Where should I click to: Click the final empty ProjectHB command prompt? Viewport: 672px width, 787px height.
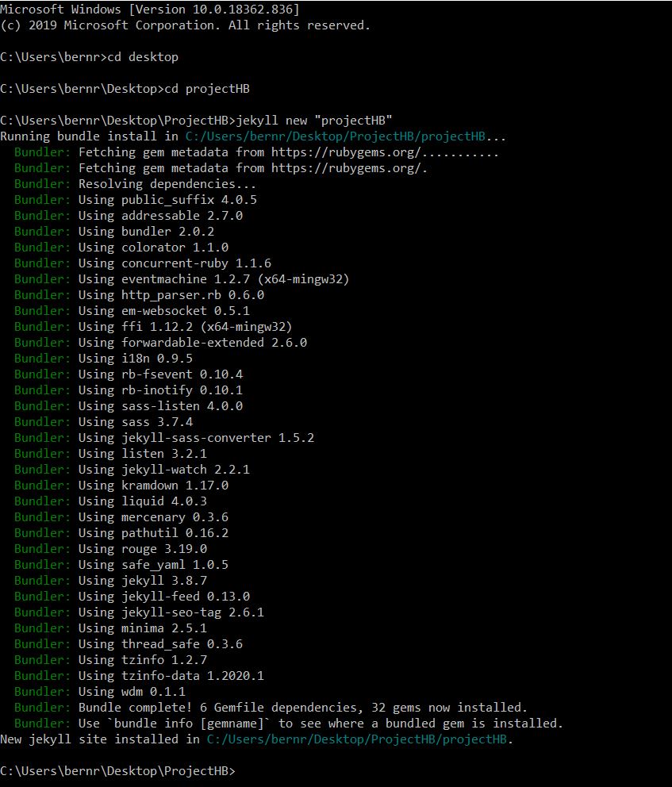point(118,771)
